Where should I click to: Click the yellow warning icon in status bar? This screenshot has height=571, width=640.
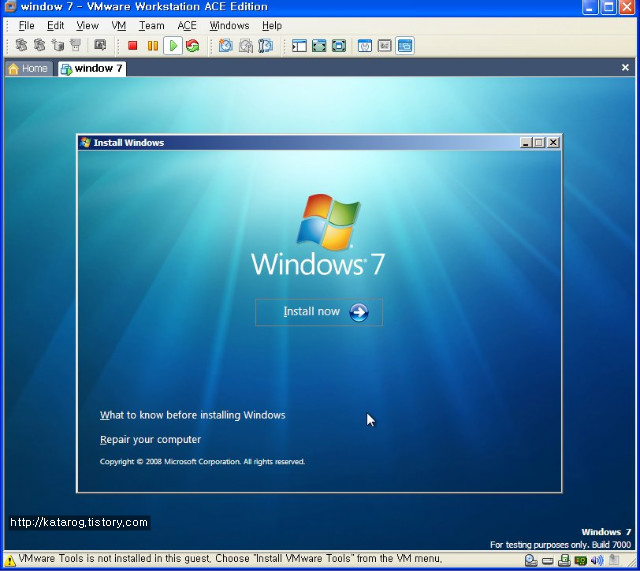(x=9, y=560)
